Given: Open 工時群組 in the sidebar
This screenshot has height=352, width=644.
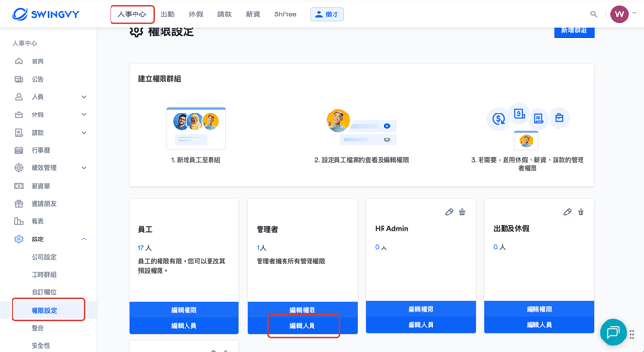Looking at the screenshot, I should point(44,274).
